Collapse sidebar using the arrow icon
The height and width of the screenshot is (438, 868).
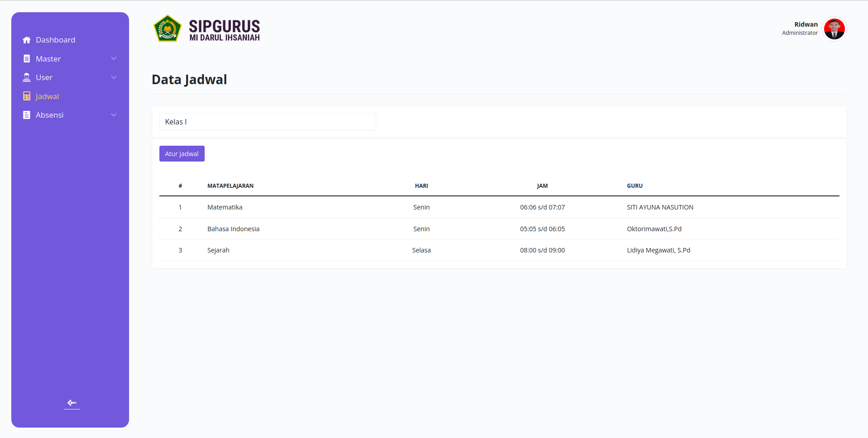[72, 403]
